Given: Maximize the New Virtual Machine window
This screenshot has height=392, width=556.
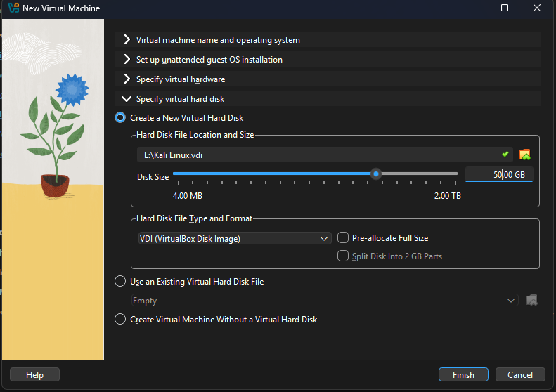Looking at the screenshot, I should pyautogui.click(x=505, y=8).
